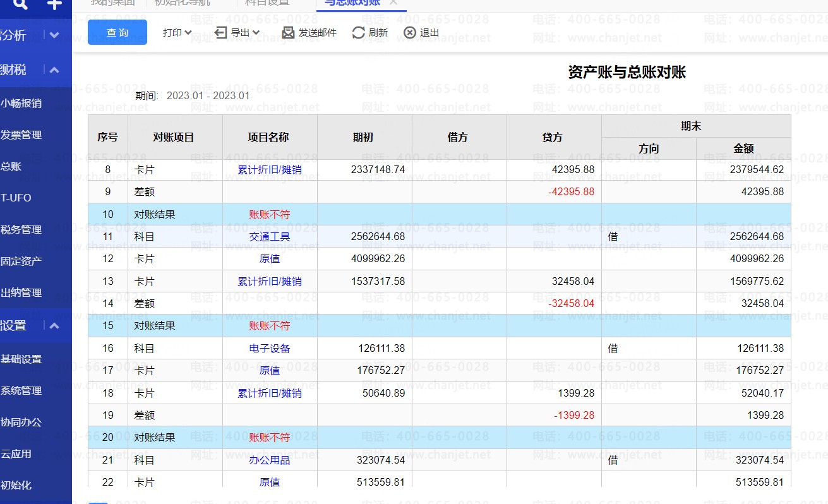Viewport: 828px width, 504px height.
Task: Collapse the 财税 sidebar section chevron
Action: pos(54,70)
